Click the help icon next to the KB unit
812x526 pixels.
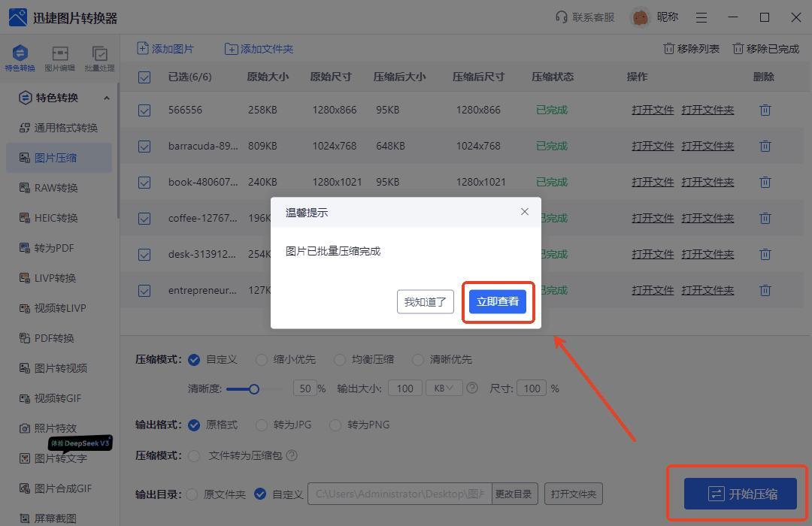(x=472, y=388)
